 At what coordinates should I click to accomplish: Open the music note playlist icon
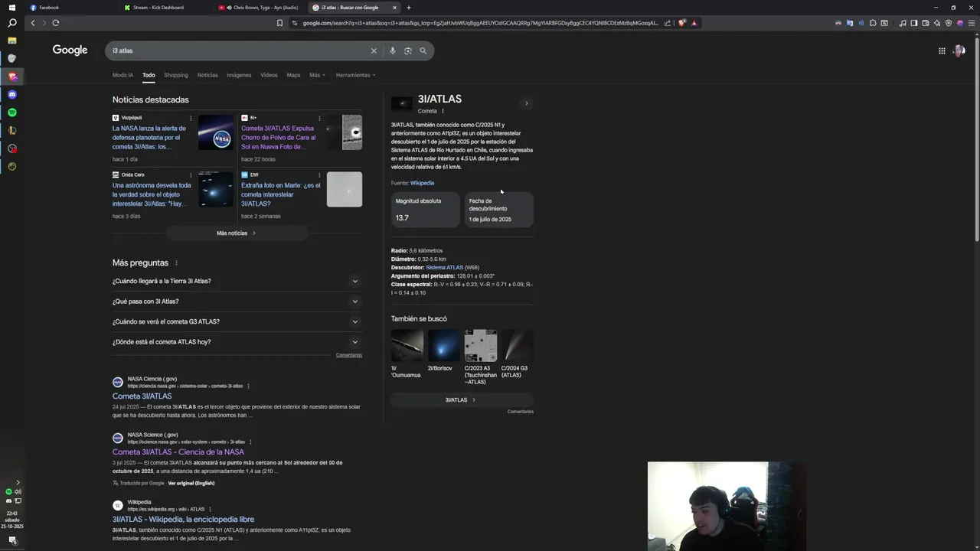pos(903,23)
